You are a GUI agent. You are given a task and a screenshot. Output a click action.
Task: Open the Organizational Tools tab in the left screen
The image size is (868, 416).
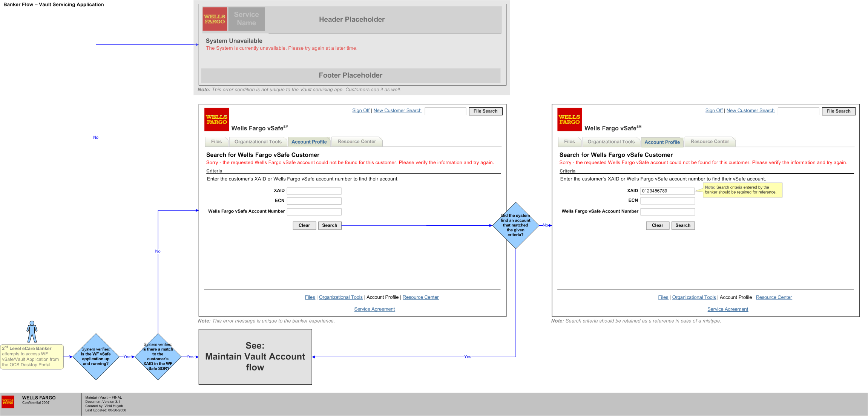(258, 142)
